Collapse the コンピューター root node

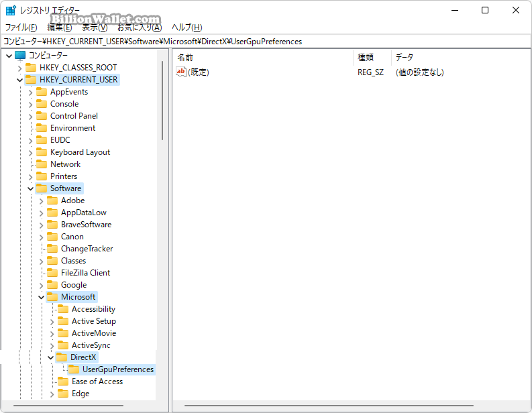click(x=9, y=56)
